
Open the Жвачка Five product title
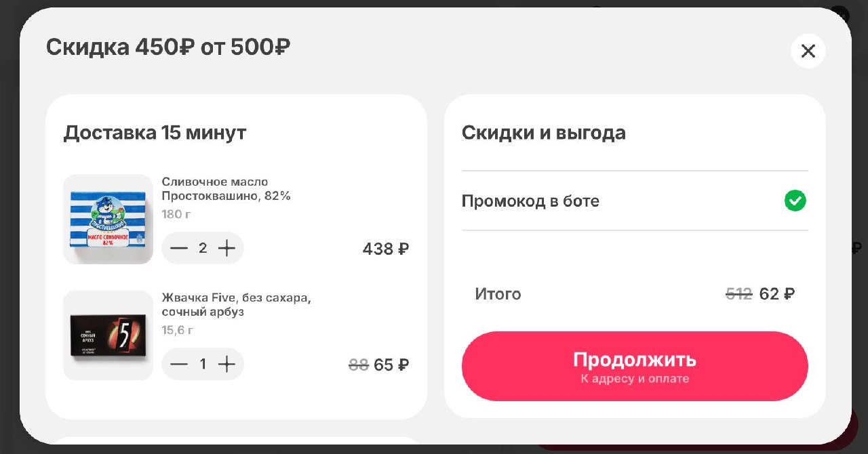coord(236,305)
